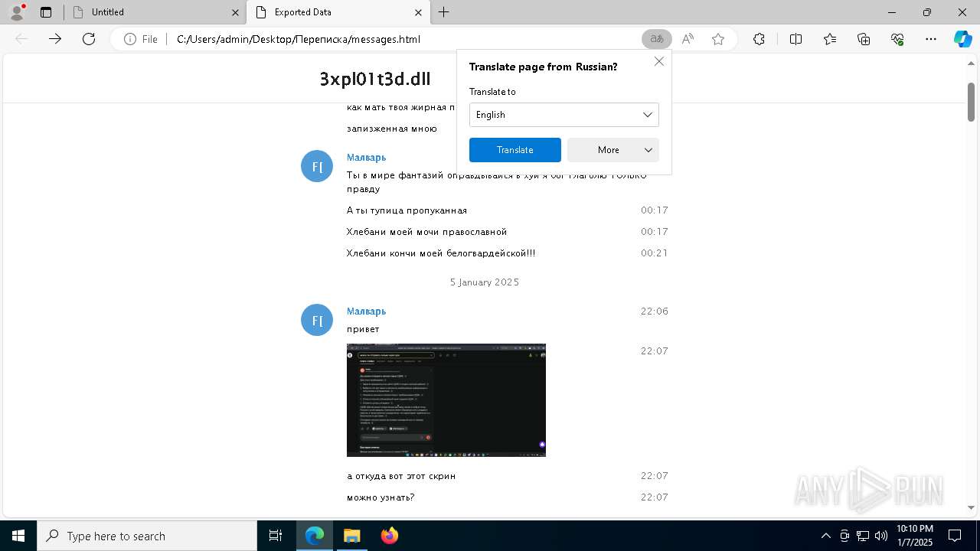
Task: Click the 00:21 timestamp
Action: (655, 253)
